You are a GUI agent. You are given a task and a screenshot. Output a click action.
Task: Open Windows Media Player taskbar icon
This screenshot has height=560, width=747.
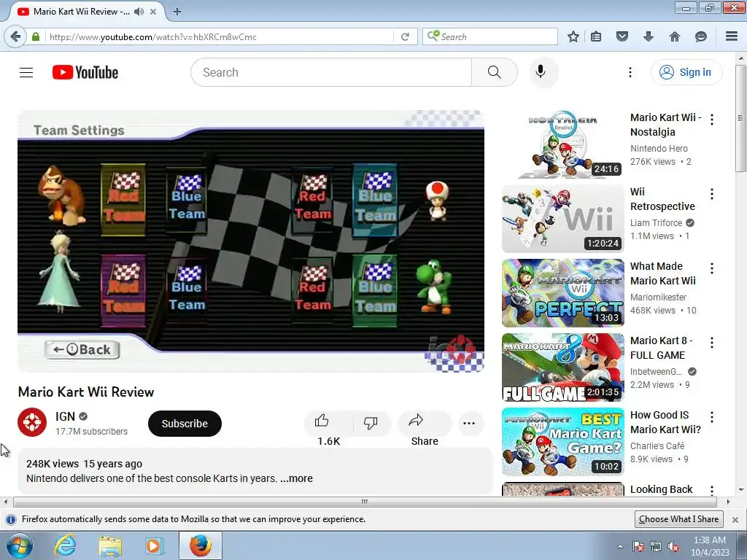(x=154, y=545)
